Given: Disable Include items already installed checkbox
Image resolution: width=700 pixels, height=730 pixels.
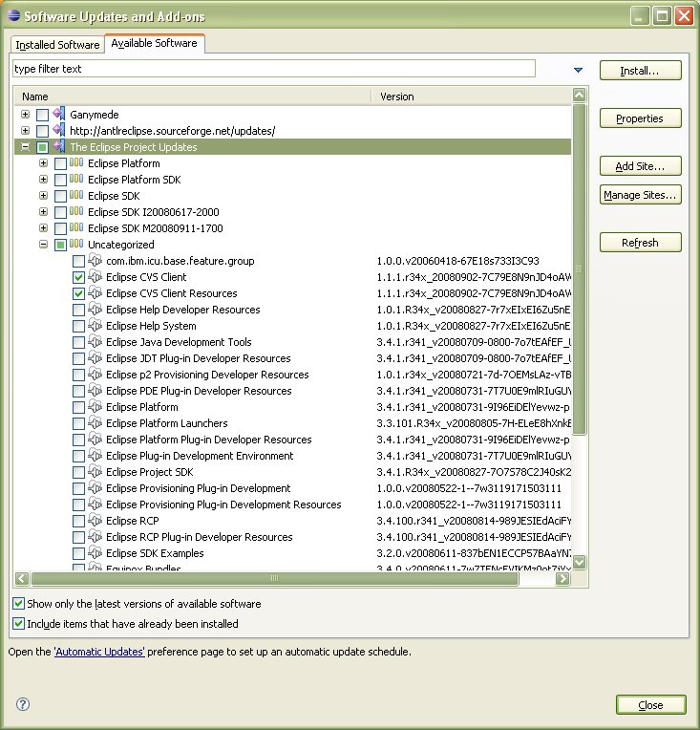Looking at the screenshot, I should [19, 624].
